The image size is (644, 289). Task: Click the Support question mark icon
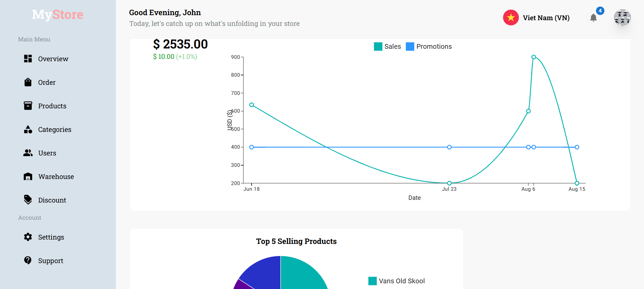click(x=28, y=260)
